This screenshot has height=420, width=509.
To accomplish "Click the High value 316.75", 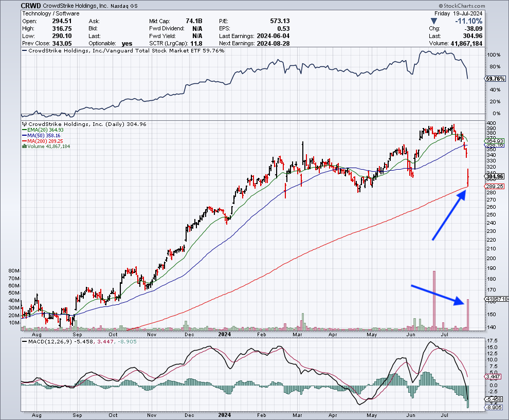I will click(62, 29).
